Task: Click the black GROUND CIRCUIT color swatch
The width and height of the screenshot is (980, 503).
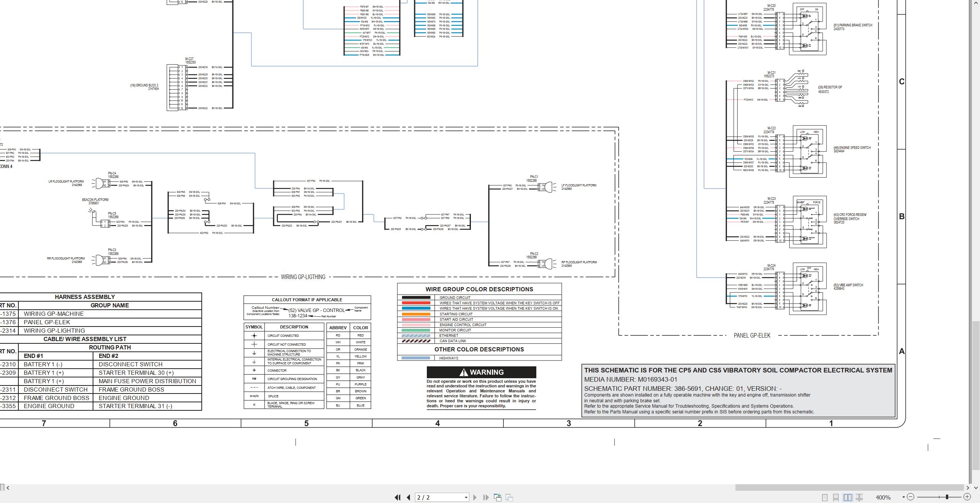Action: [416, 297]
